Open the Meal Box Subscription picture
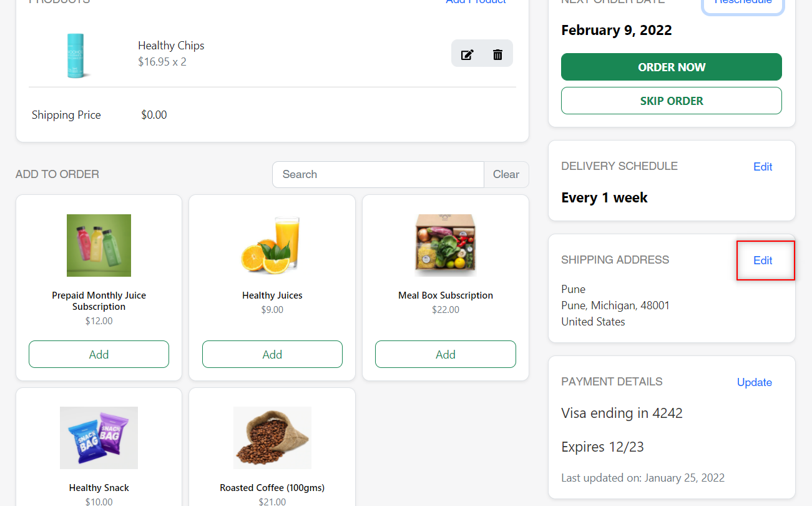Image resolution: width=812 pixels, height=506 pixels. click(446, 246)
